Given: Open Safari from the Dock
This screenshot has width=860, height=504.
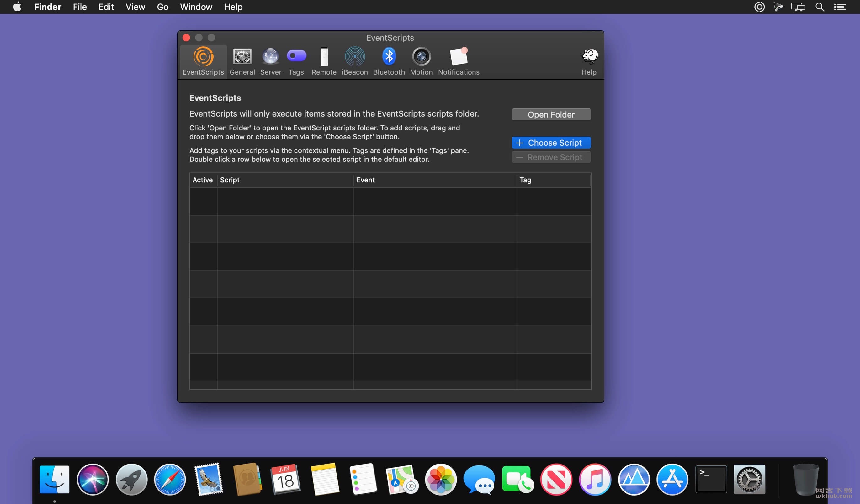Looking at the screenshot, I should click(x=170, y=480).
